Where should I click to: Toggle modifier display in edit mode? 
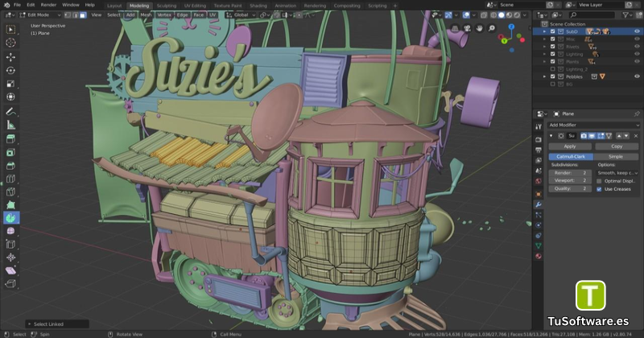600,136
